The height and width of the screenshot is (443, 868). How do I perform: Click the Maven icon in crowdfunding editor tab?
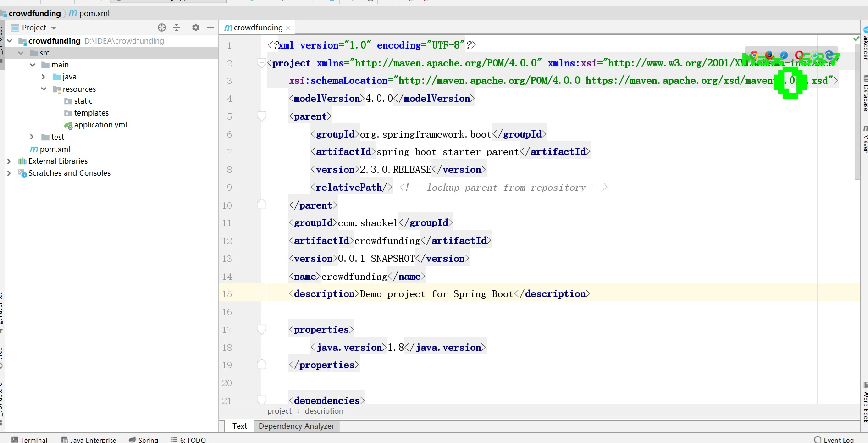pyautogui.click(x=228, y=28)
